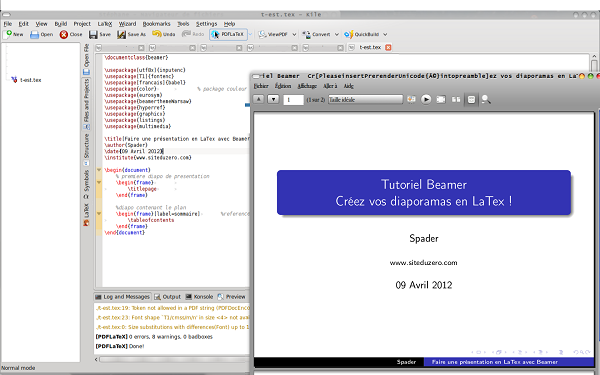
Task: Select t-est.tex in the file sidebar
Action: click(x=31, y=80)
